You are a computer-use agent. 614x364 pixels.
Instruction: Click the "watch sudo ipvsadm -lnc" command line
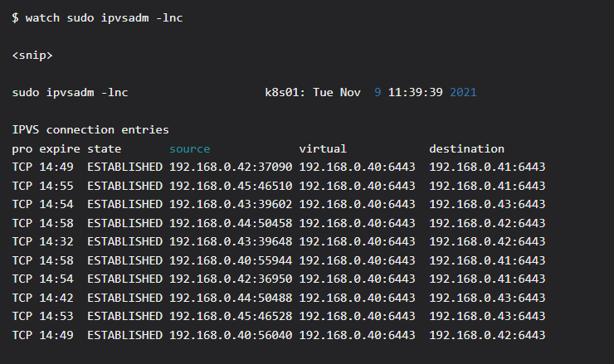point(97,17)
